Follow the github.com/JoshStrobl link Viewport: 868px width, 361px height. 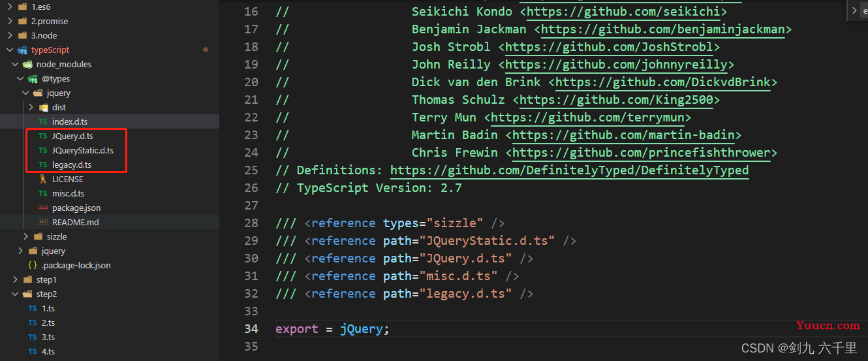[x=609, y=47]
